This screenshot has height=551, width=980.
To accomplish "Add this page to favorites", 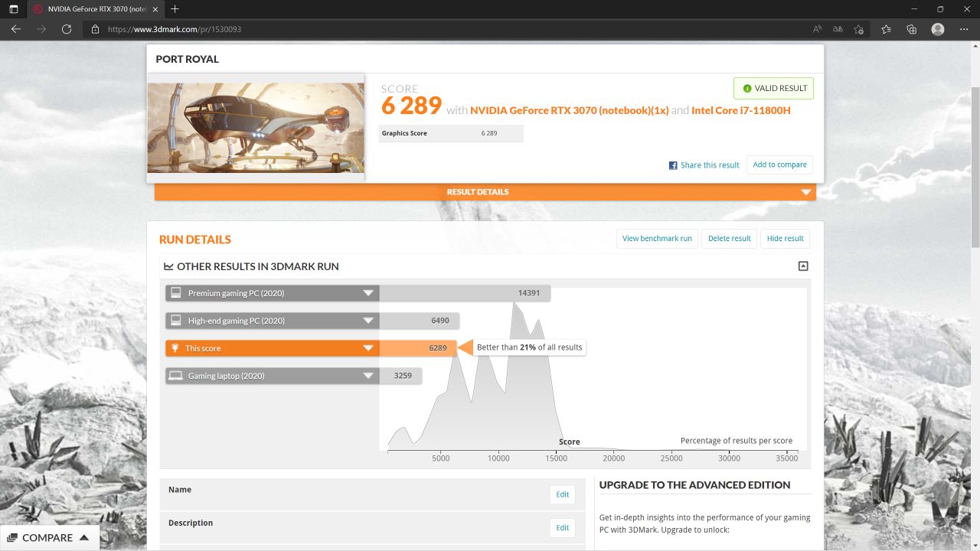I will point(858,29).
